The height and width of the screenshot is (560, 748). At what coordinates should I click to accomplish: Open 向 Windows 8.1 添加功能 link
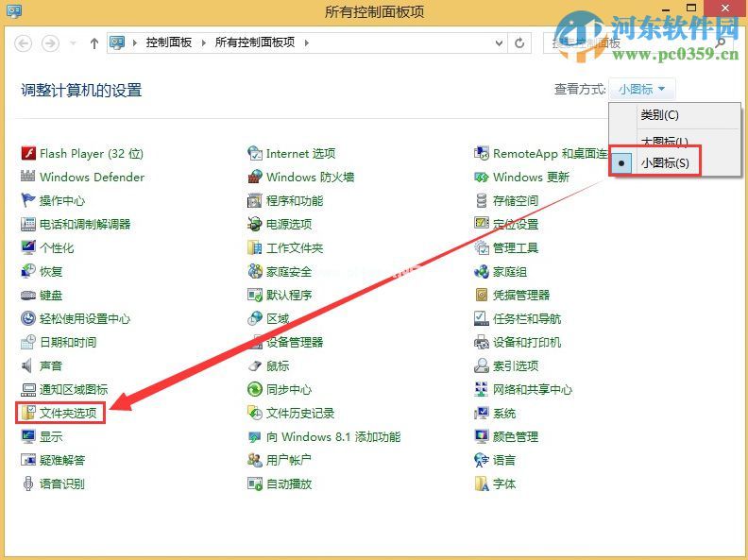point(333,436)
